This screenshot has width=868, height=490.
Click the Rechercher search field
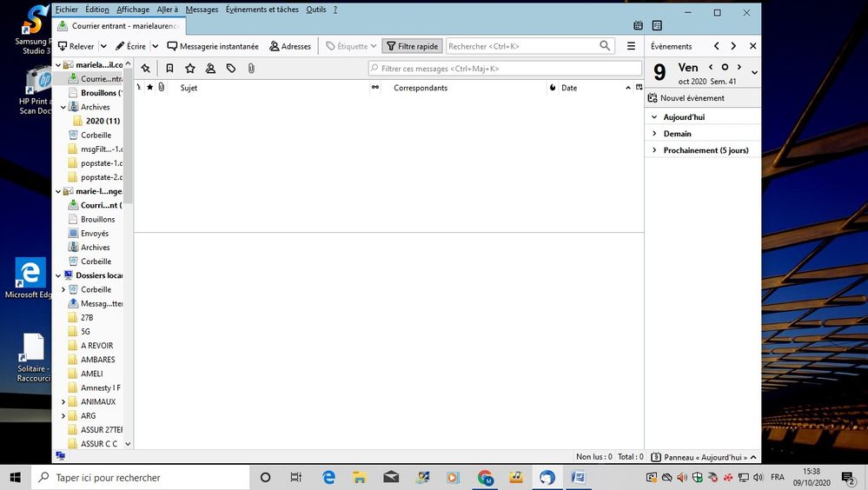tap(521, 46)
